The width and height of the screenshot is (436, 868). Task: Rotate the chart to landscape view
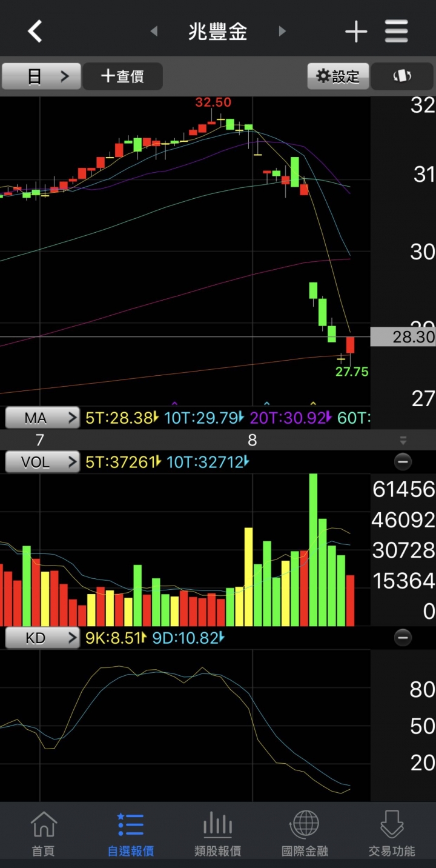point(402,76)
